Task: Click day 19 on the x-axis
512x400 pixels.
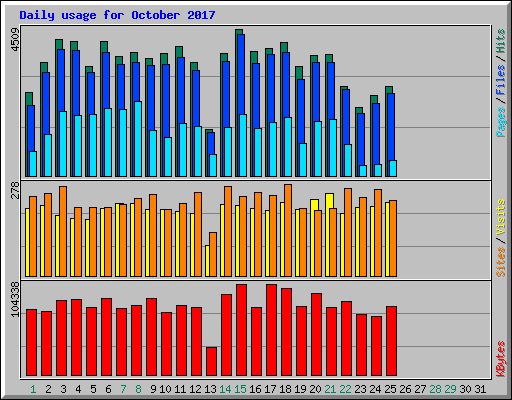Action: coord(300,389)
